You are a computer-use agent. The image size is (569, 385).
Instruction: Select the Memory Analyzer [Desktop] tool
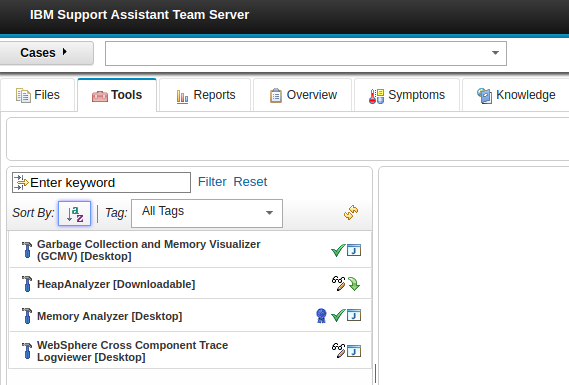[190, 316]
